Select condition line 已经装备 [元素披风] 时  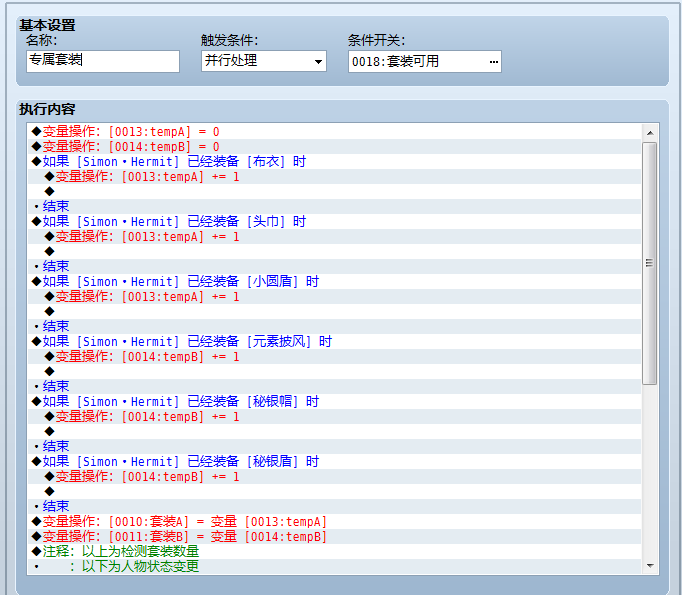click(x=334, y=341)
